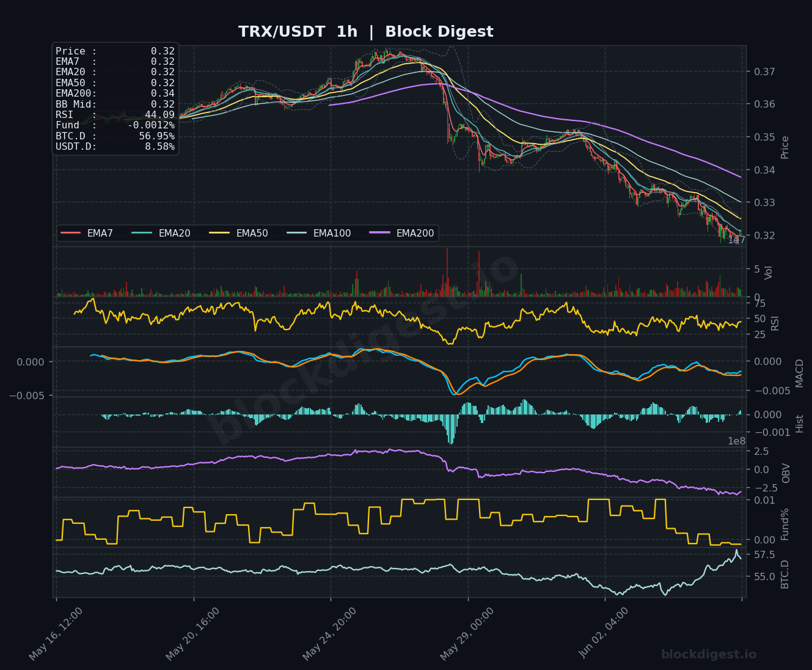Screen dimensions: 812x670
Task: Click the 0.34 price axis tick
Action: pyautogui.click(x=764, y=169)
